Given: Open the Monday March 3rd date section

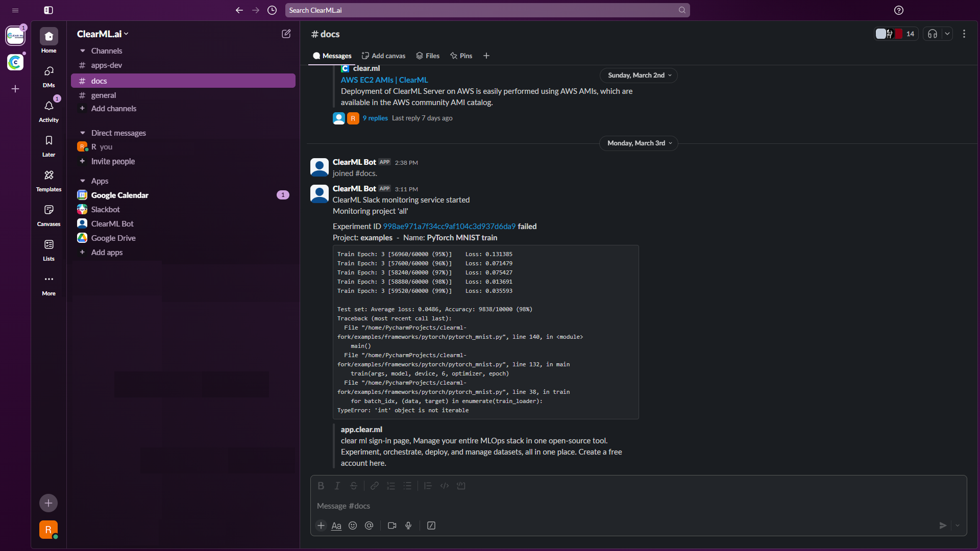Looking at the screenshot, I should 639,143.
